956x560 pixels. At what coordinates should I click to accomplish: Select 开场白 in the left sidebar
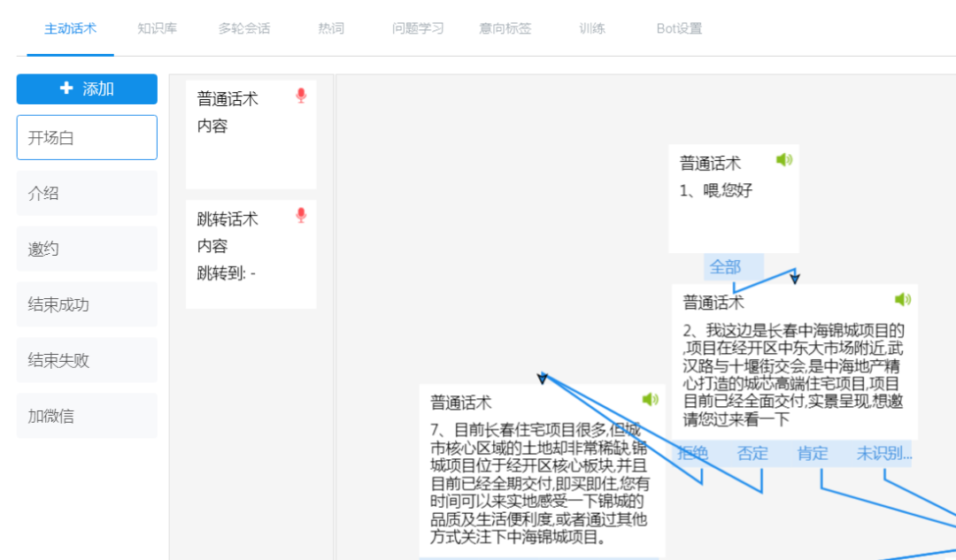(86, 137)
